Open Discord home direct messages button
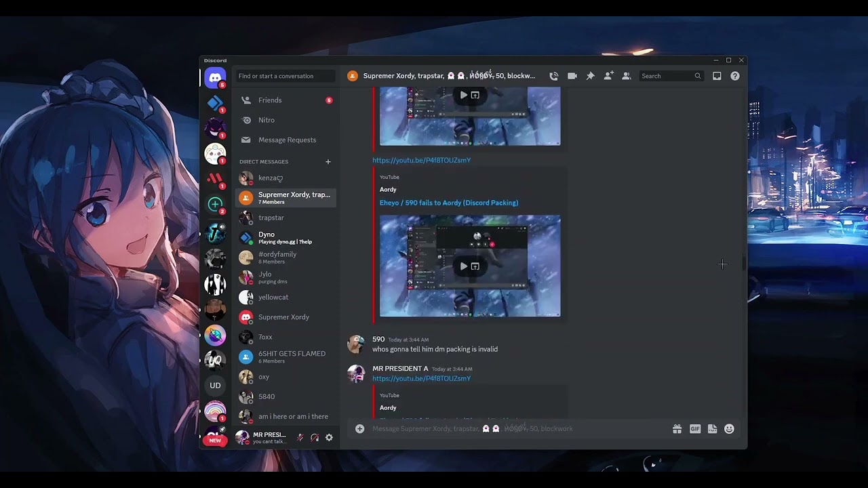 pyautogui.click(x=215, y=78)
